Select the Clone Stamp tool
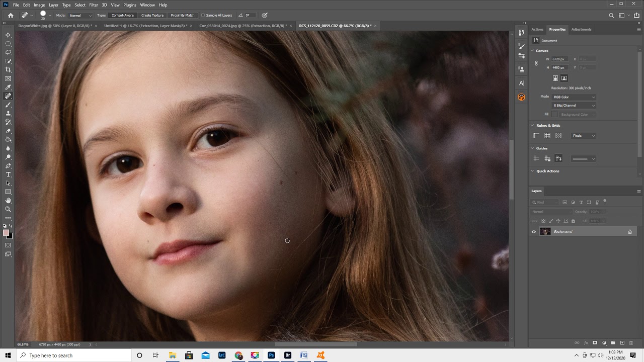 tap(8, 114)
